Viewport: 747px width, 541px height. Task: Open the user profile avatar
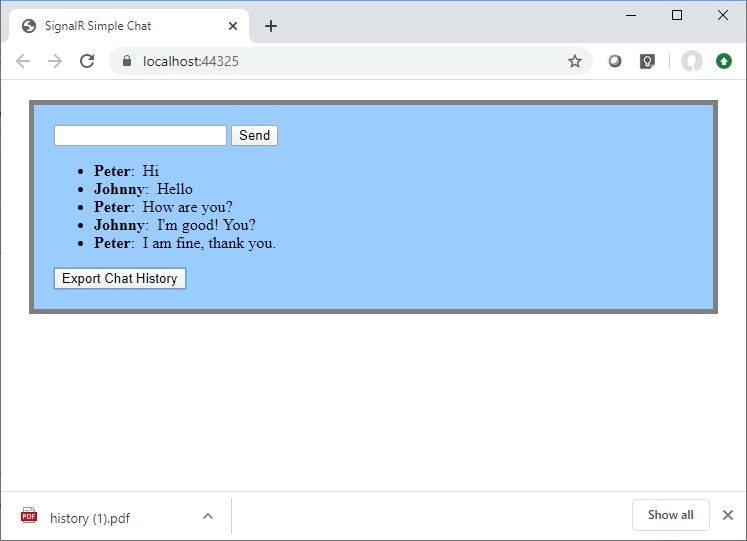click(x=692, y=61)
